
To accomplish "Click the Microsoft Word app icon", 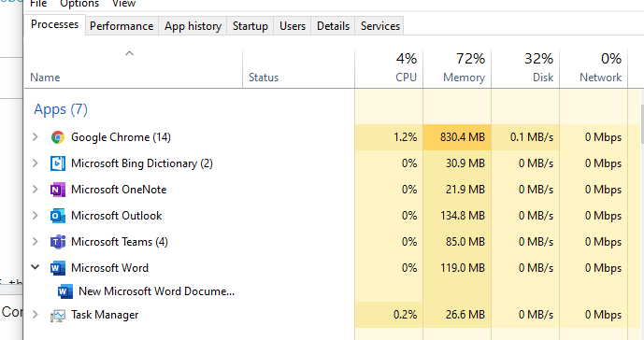I will pos(58,268).
